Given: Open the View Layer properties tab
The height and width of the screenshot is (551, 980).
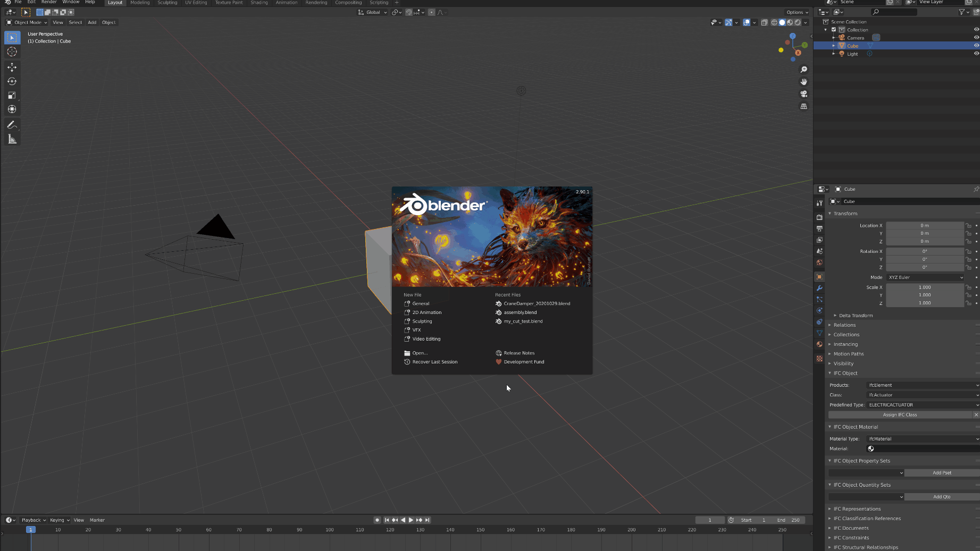Looking at the screenshot, I should point(819,240).
